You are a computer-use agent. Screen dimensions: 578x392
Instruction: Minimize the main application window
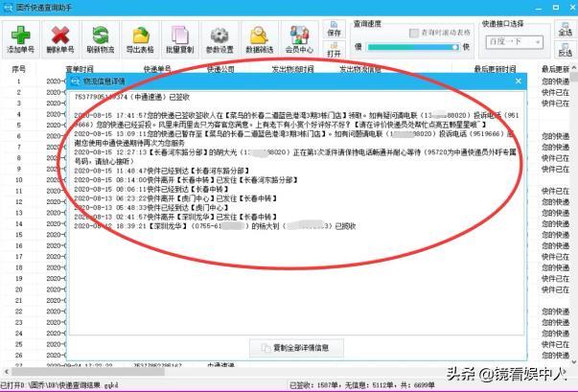pos(539,7)
